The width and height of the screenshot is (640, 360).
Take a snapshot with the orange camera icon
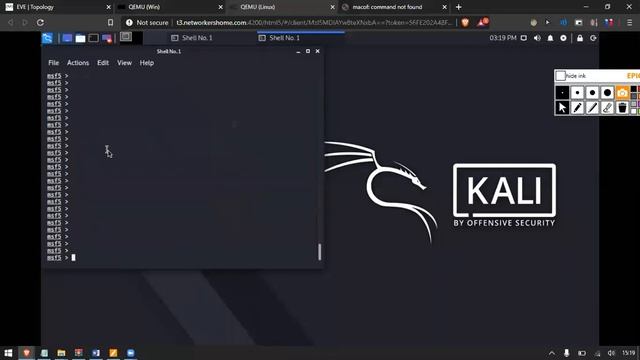[622, 93]
